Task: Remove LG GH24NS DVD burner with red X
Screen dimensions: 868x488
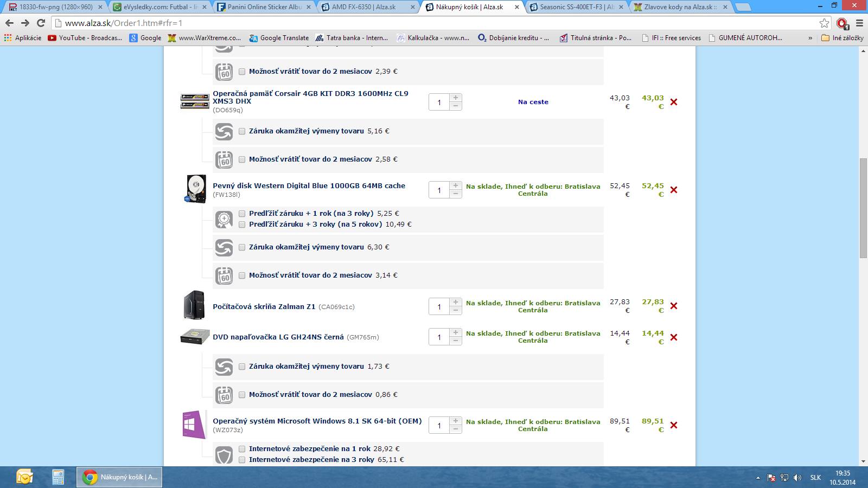Action: (x=674, y=337)
